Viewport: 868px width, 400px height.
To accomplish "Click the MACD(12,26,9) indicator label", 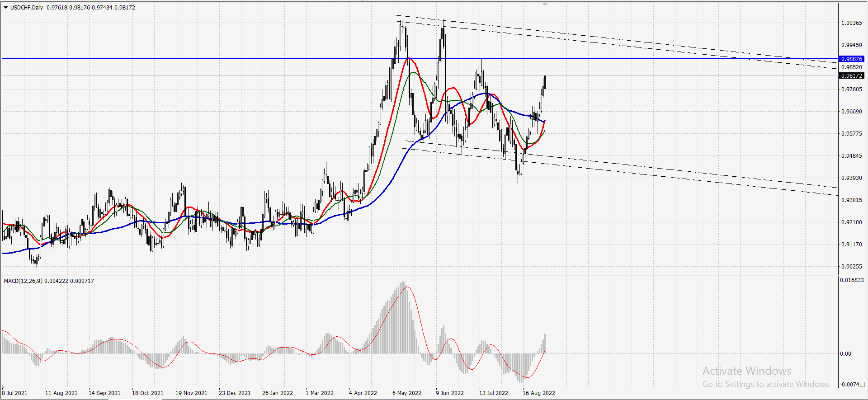I will click(x=23, y=281).
